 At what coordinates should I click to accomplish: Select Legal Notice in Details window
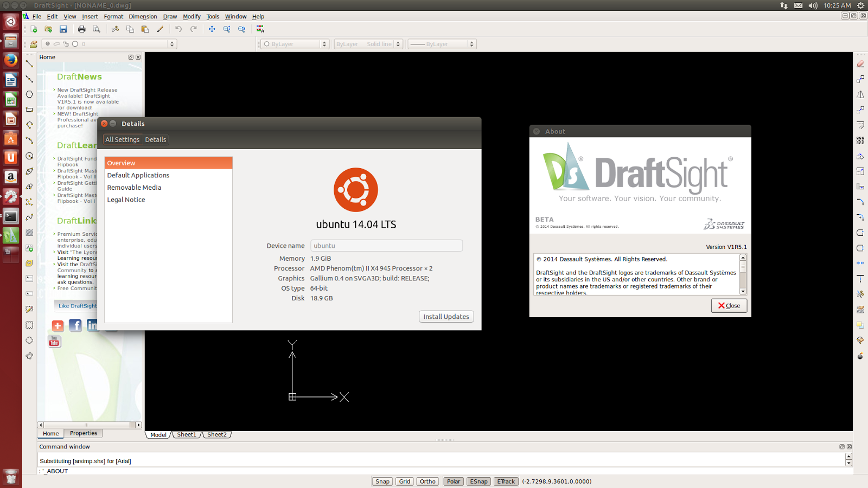168,200
